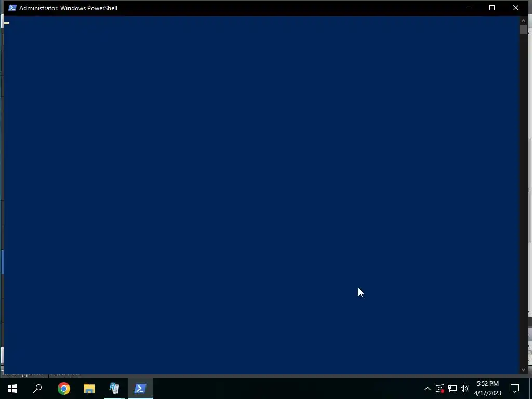Show hidden system tray icons
The image size is (532, 399).
428,389
